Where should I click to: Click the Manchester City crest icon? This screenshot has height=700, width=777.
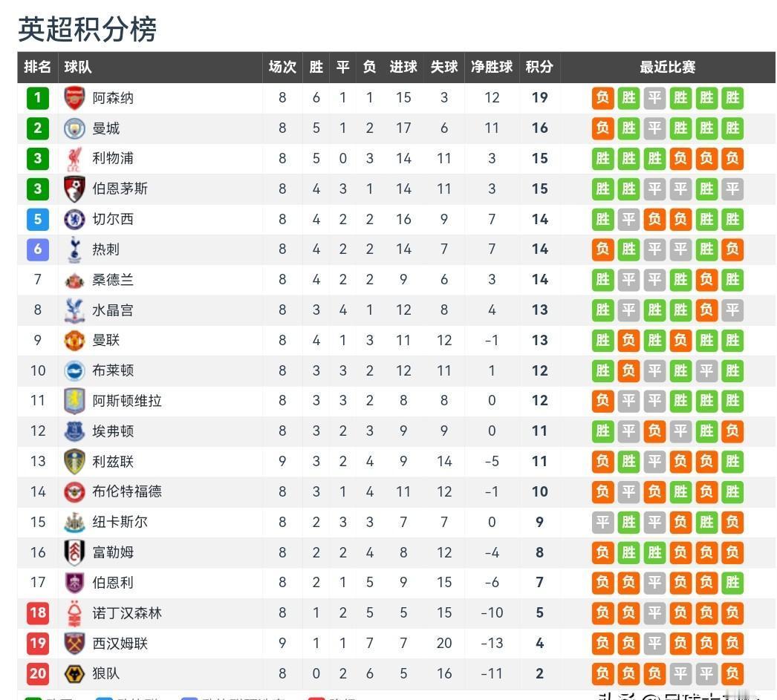[x=74, y=128]
